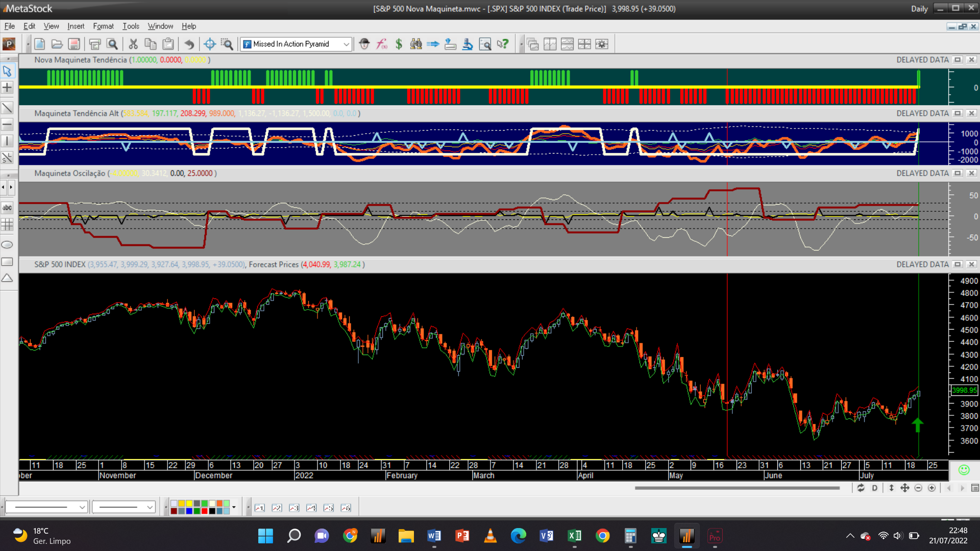Open the Format menu

[103, 26]
